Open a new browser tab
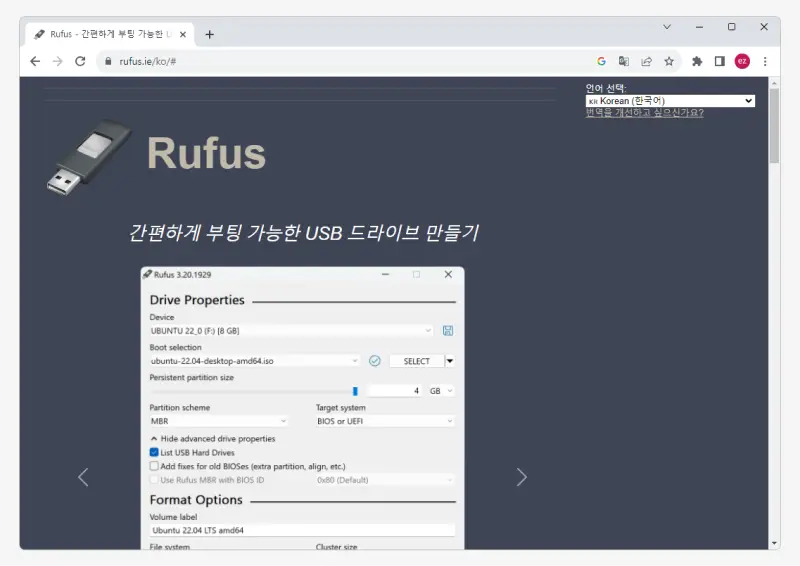Image resolution: width=800 pixels, height=566 pixels. 209,34
